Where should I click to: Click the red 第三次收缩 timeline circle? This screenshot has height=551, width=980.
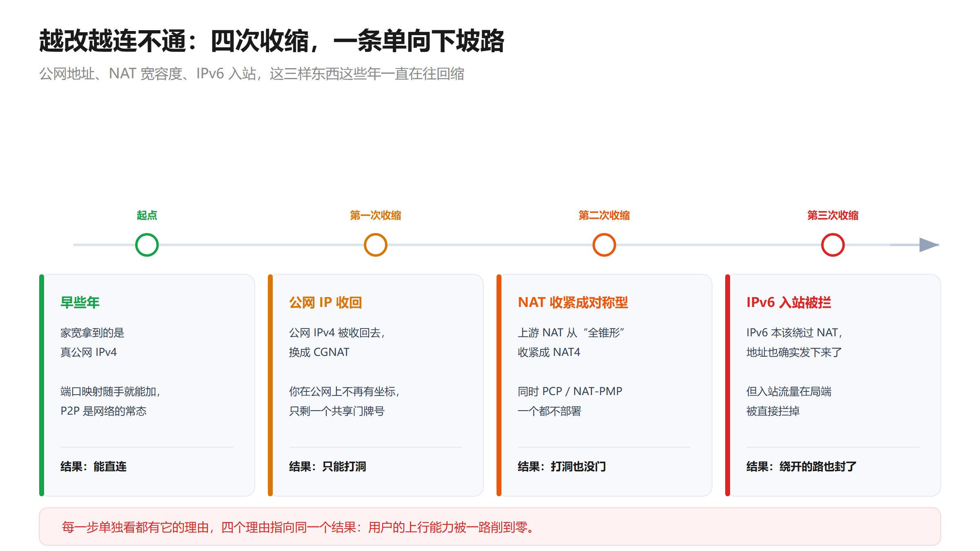[x=833, y=245]
